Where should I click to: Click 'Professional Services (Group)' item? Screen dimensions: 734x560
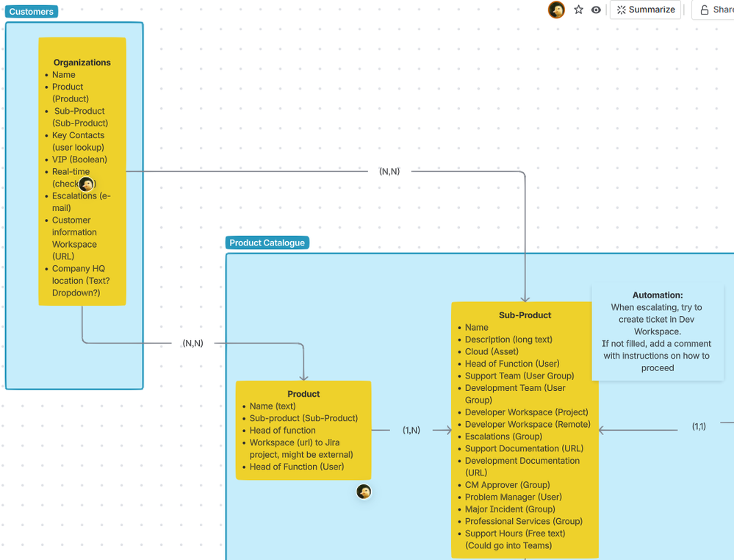pos(523,522)
